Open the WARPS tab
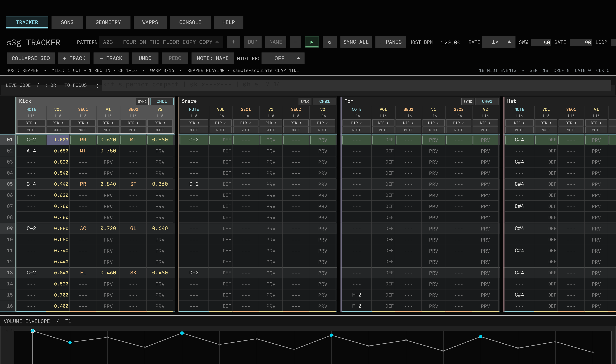Screen dimensions: 616x364 pyautogui.click(x=150, y=22)
